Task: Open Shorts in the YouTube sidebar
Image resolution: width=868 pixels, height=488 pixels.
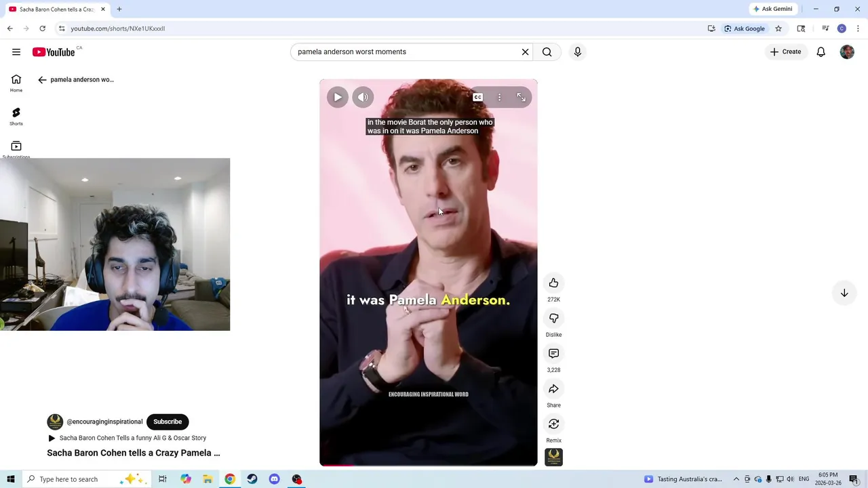Action: [16, 117]
